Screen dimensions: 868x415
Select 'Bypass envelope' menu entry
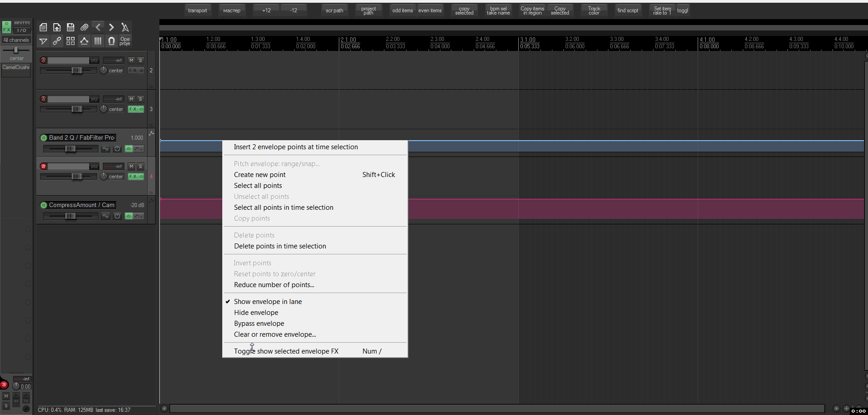[x=259, y=324]
